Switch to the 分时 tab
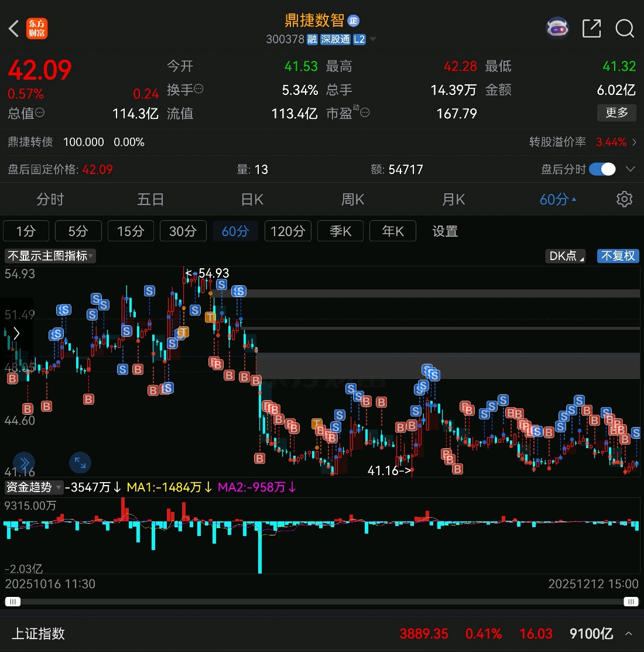Image resolution: width=644 pixels, height=652 pixels. pyautogui.click(x=50, y=199)
